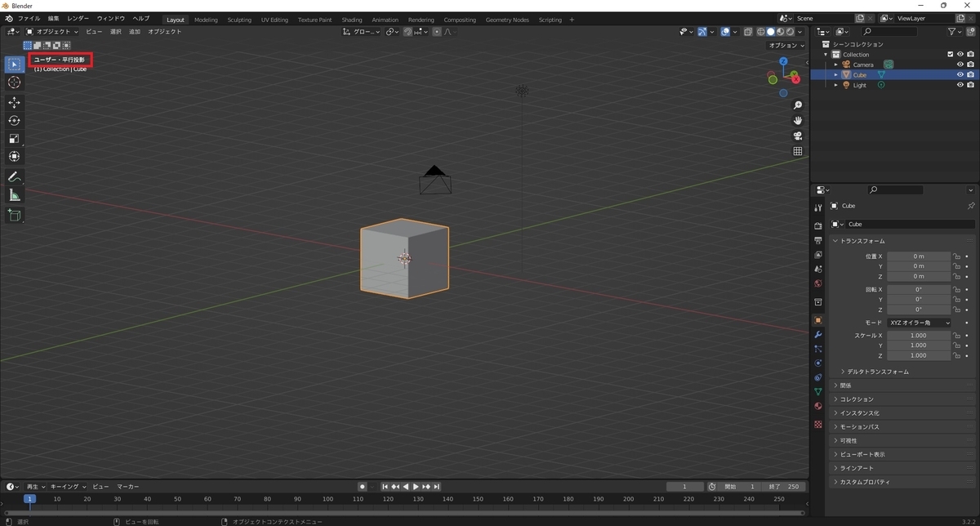
Task: Expand the 可視性 panel
Action: [902, 440]
